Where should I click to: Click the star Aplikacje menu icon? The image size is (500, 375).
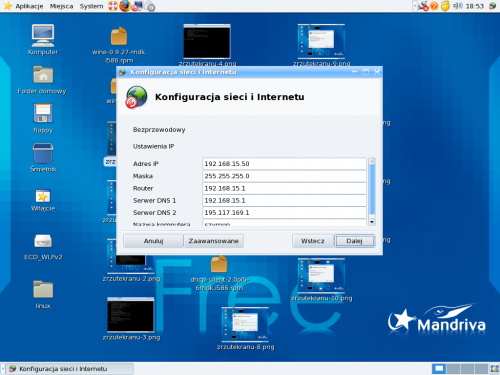click(7, 6)
